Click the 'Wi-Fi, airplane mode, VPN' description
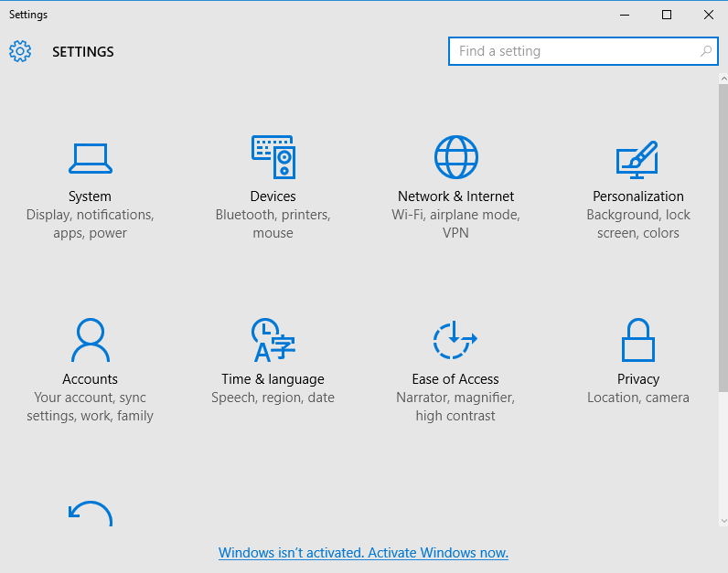Image resolution: width=728 pixels, height=573 pixels. click(x=455, y=224)
